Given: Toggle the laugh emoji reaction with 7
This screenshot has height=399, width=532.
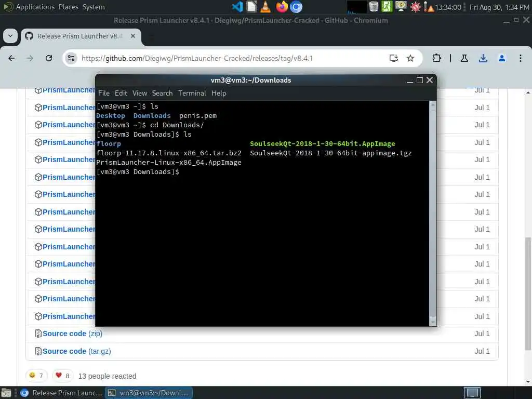Looking at the screenshot, I should (x=36, y=376).
